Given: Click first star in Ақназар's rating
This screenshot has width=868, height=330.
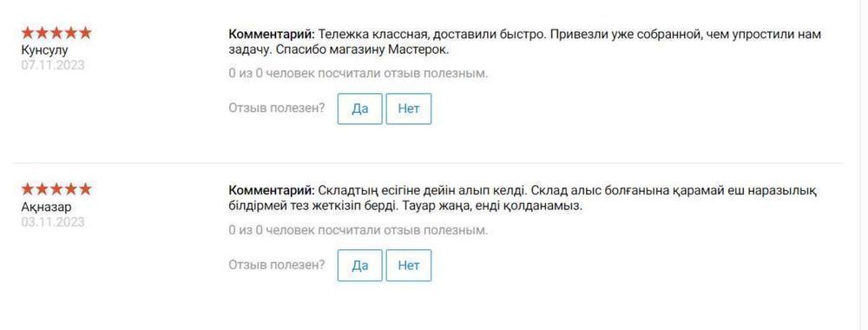Looking at the screenshot, I should (x=28, y=189).
